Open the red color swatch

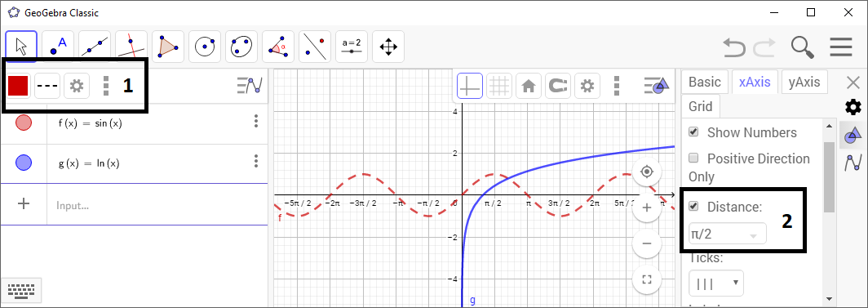click(x=18, y=86)
